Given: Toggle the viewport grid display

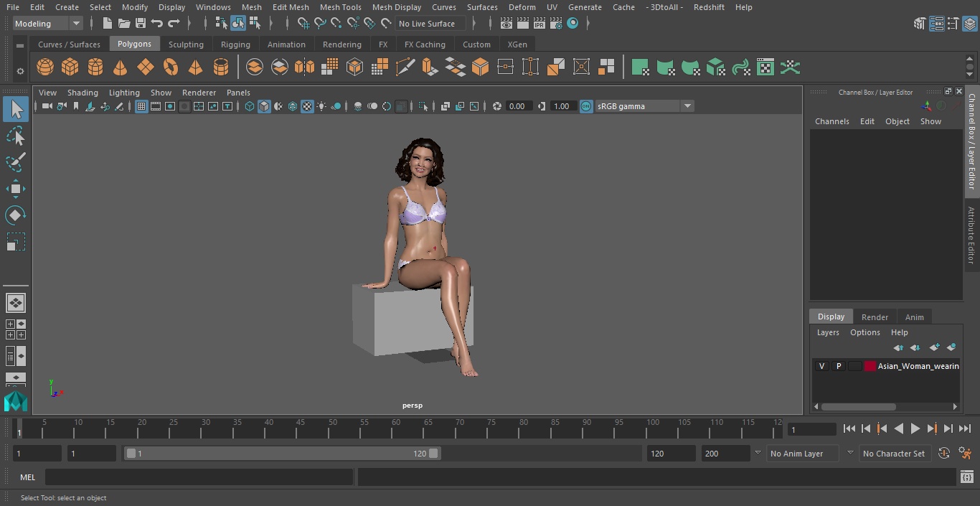Looking at the screenshot, I should [141, 106].
